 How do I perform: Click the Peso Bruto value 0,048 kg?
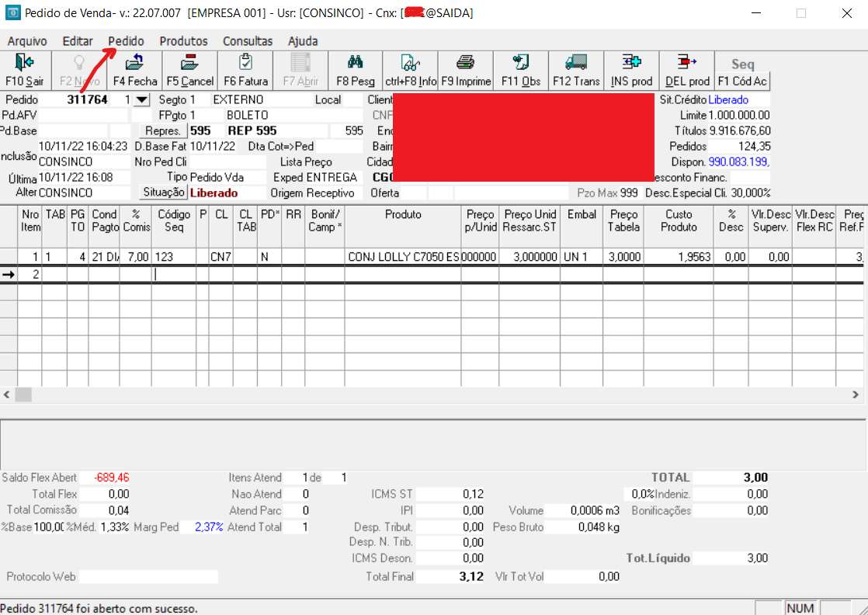(599, 527)
